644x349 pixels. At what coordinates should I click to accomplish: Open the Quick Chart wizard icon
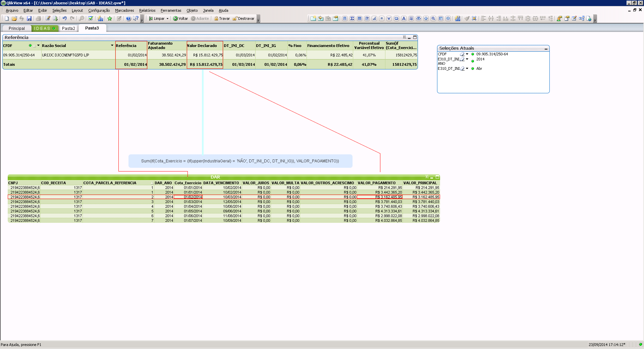(x=100, y=18)
